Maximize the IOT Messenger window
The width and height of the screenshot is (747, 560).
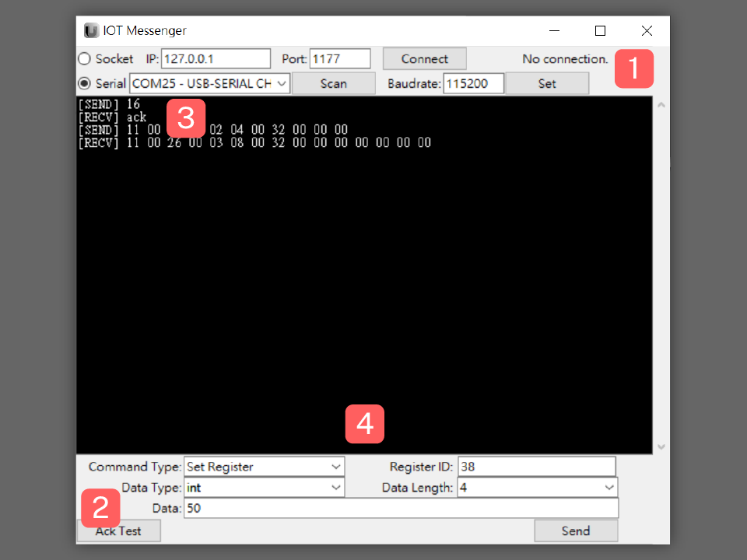[x=600, y=31]
